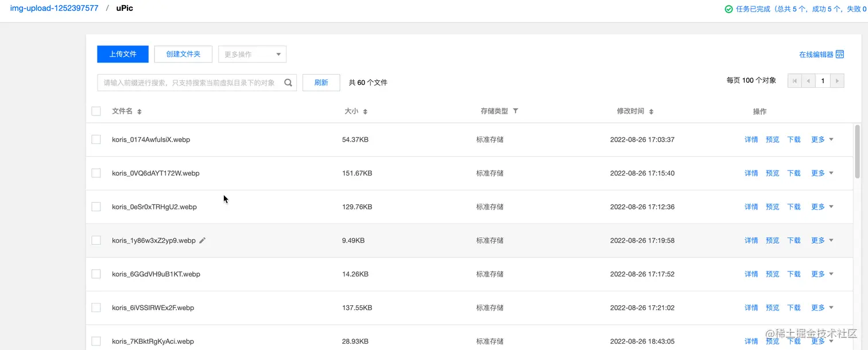868x350 pixels.
Task: Expand 更多 menu for koris_1y86w3xZ2yp9.webp
Action: 822,240
